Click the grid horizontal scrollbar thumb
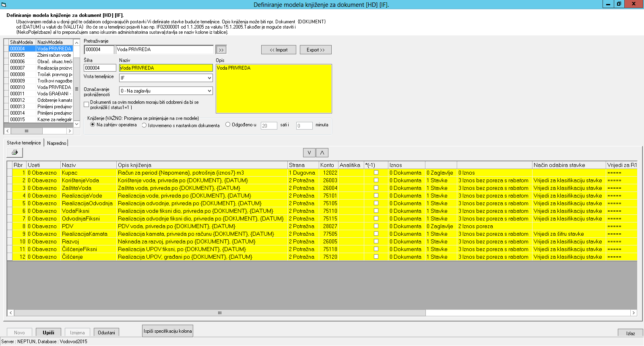Viewport: 644px width, 346px height. pos(220,313)
